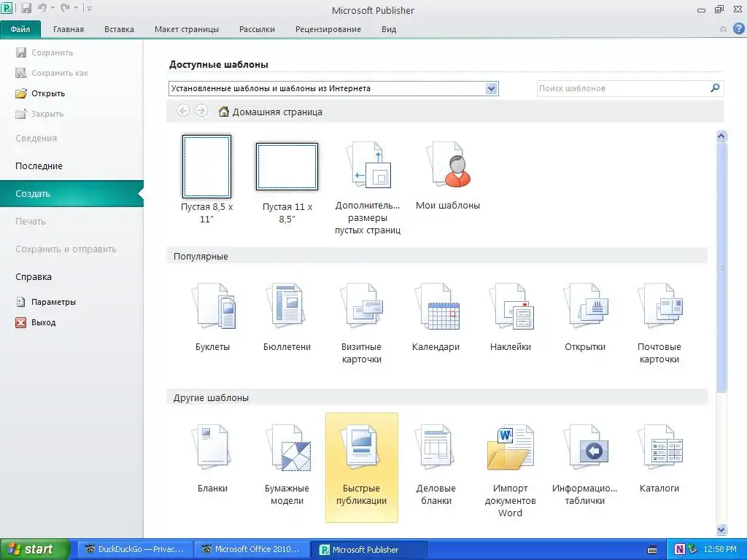Select the Наклейки template icon

pyautogui.click(x=511, y=307)
